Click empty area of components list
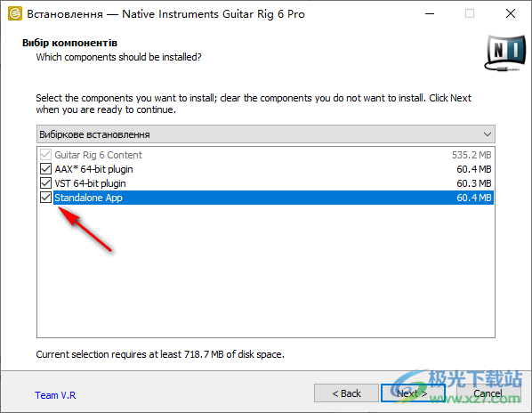 (266, 271)
